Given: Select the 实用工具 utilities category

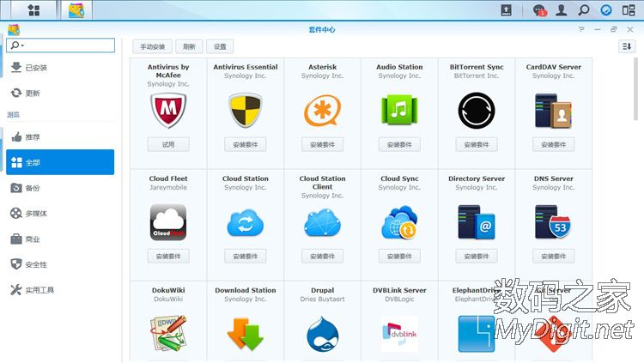Looking at the screenshot, I should (60, 290).
